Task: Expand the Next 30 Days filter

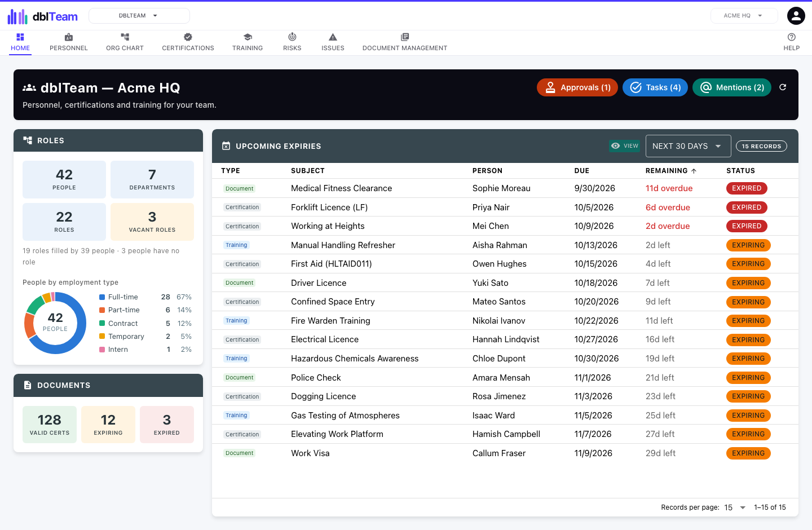Action: coord(688,146)
